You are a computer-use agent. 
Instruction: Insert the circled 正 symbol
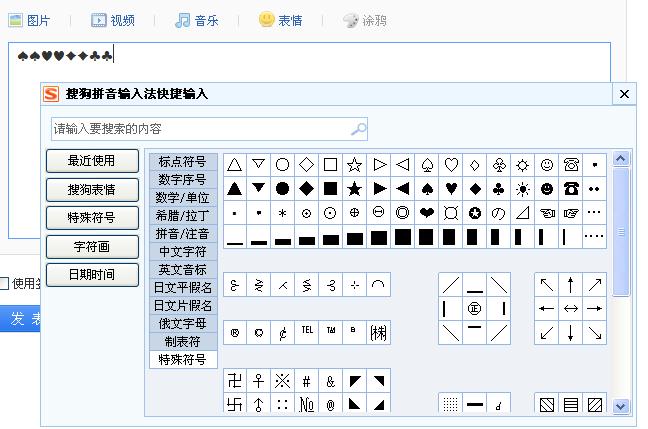click(x=474, y=309)
